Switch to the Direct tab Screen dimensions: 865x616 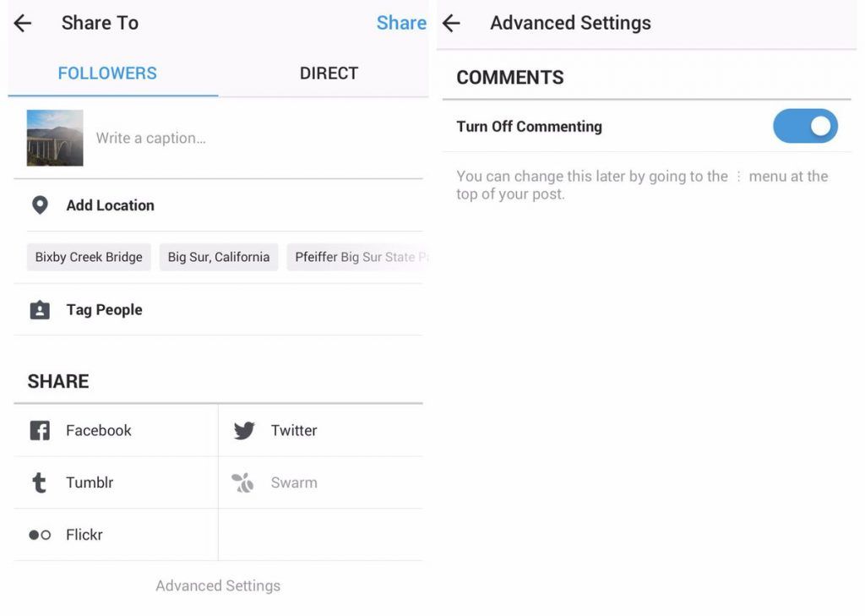[x=329, y=74]
